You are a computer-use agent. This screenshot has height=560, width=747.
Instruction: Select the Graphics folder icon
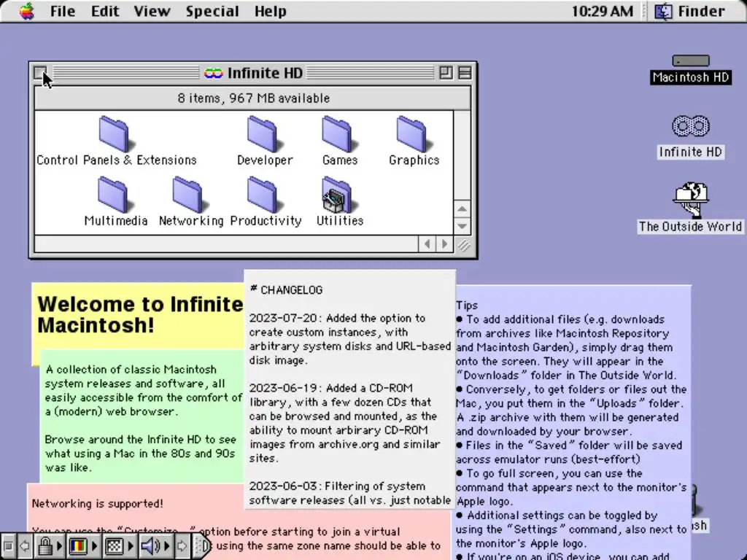pyautogui.click(x=414, y=135)
